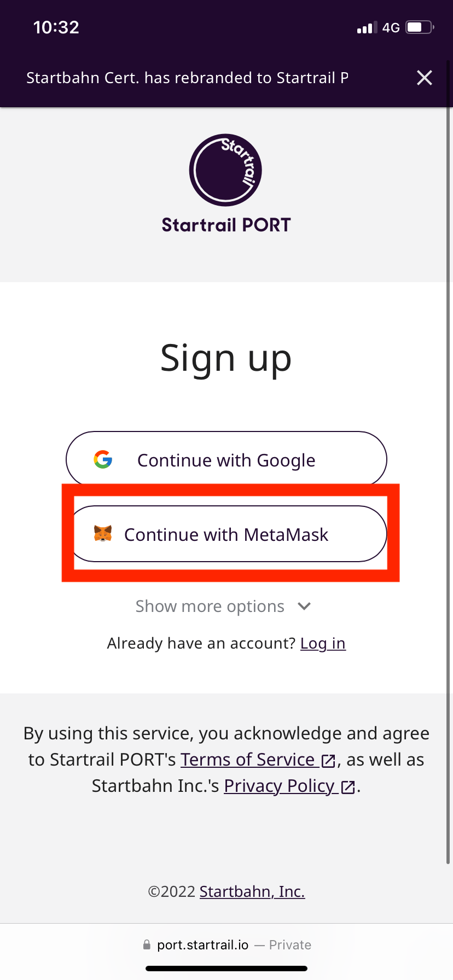Expand Show more options

pos(210,606)
